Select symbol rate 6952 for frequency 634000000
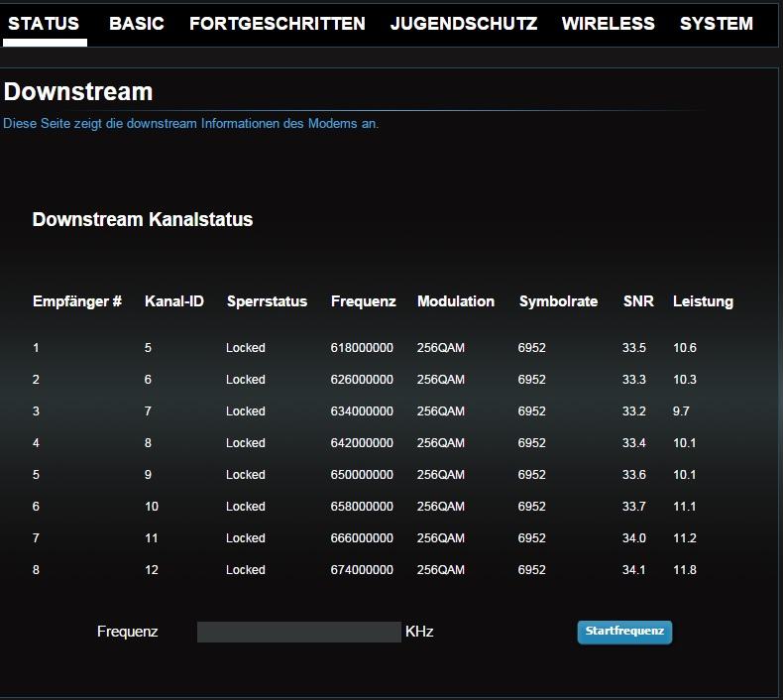This screenshot has height=700, width=783. coord(531,411)
